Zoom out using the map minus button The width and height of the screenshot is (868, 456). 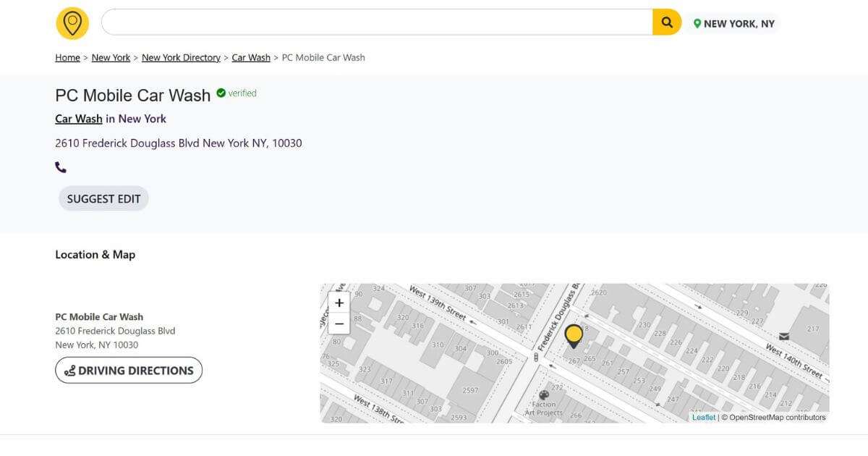(339, 324)
